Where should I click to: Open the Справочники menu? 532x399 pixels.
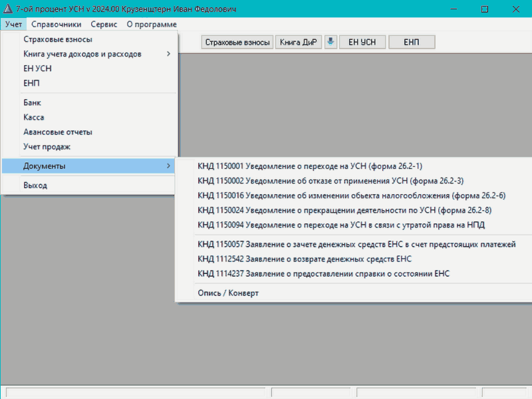click(57, 24)
